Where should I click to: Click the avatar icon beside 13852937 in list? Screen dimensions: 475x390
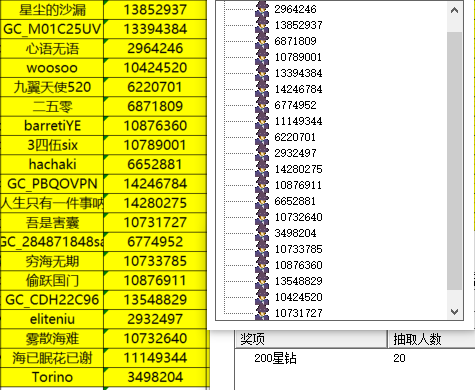(262, 25)
